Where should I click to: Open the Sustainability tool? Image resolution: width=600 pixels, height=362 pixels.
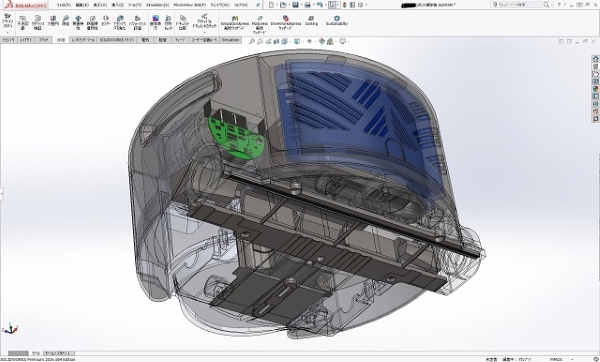pyautogui.click(x=337, y=21)
